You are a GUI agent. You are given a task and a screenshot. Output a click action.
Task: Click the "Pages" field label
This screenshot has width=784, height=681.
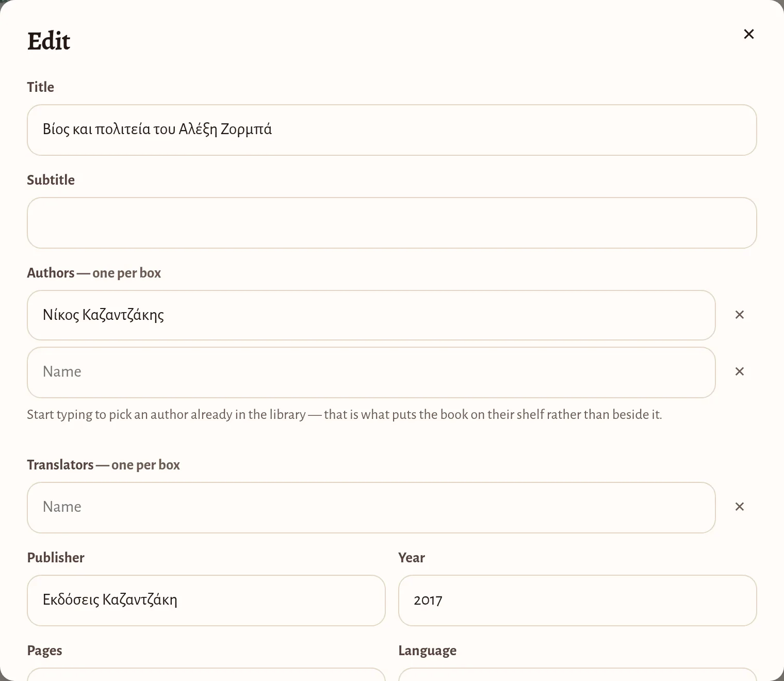(x=45, y=651)
